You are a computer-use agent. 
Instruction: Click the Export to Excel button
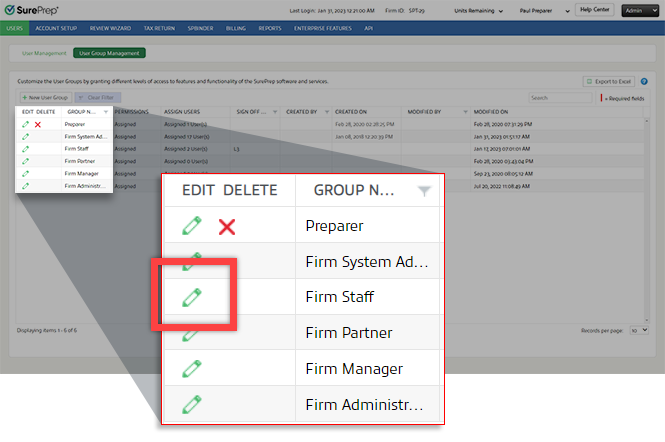(x=609, y=81)
